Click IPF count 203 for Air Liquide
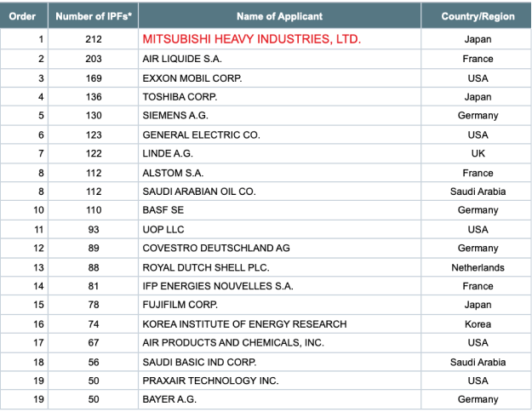Viewport: 532px width, 412px height. click(x=94, y=59)
